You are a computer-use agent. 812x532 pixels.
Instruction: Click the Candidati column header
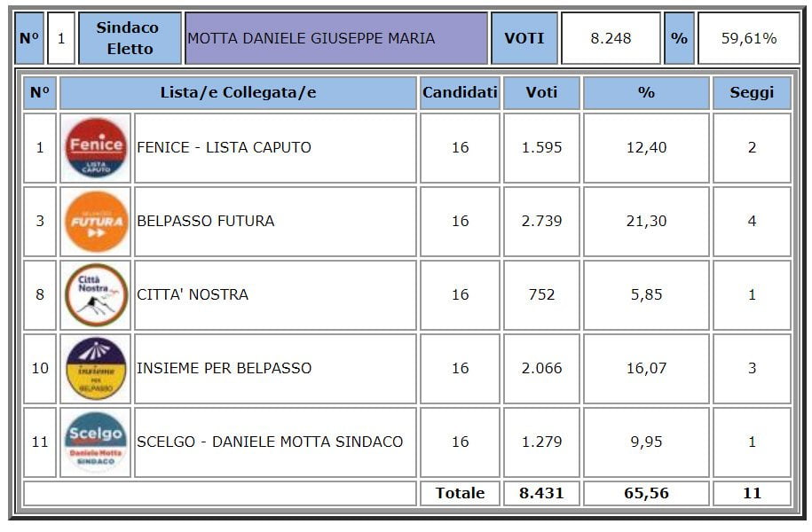coord(460,92)
